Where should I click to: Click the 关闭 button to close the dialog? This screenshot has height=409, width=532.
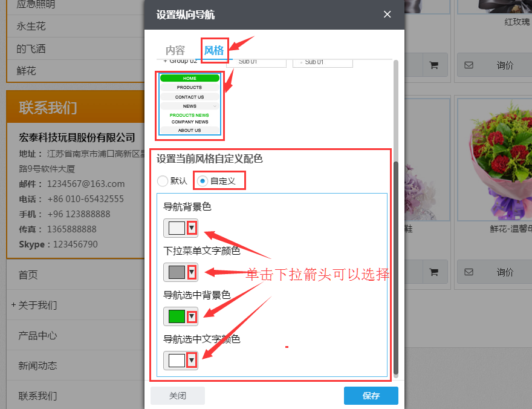pyautogui.click(x=178, y=396)
